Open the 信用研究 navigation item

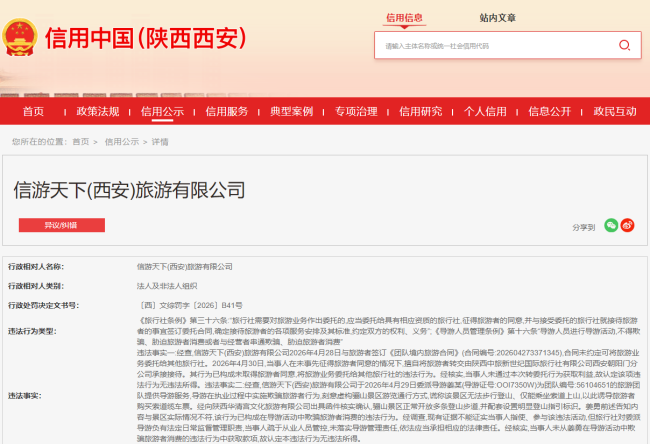coord(421,112)
